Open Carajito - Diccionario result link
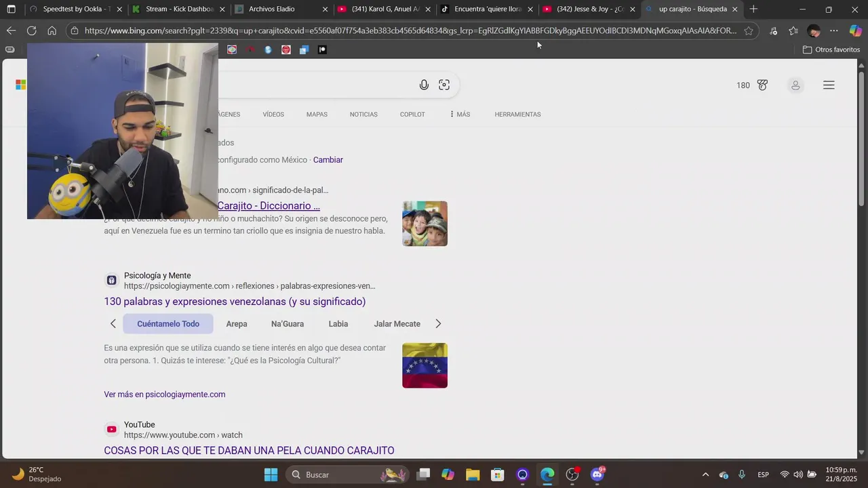868x488 pixels. pyautogui.click(x=269, y=206)
